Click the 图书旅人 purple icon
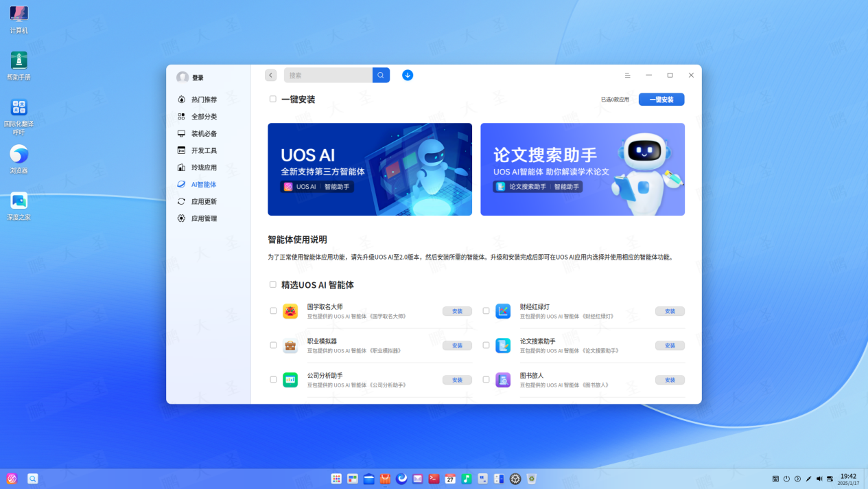This screenshot has height=489, width=868. coord(503,380)
